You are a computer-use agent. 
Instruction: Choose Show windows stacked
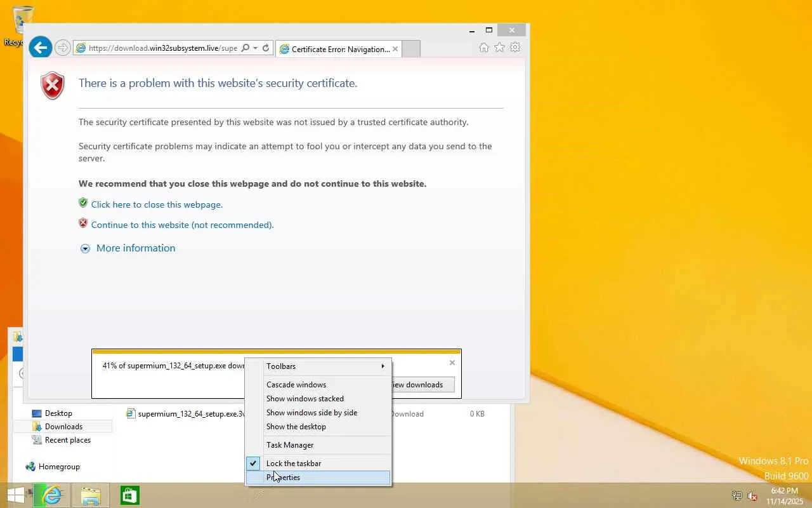click(318, 399)
